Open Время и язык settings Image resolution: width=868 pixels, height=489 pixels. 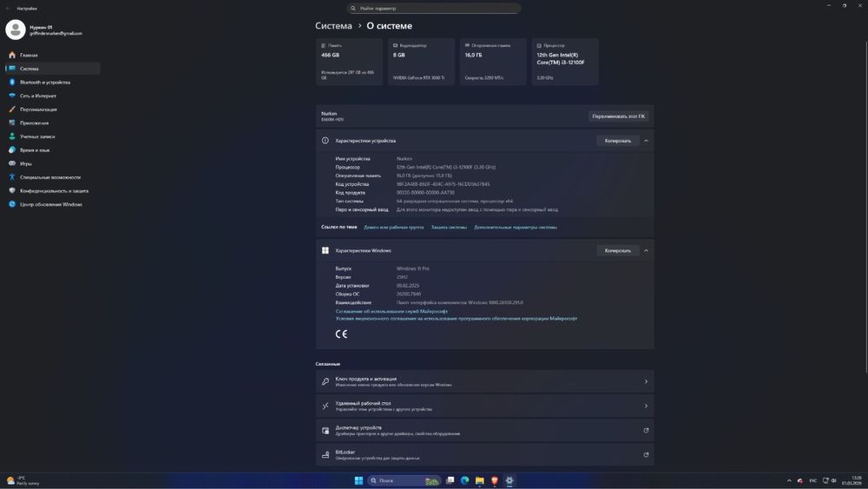coord(53,150)
